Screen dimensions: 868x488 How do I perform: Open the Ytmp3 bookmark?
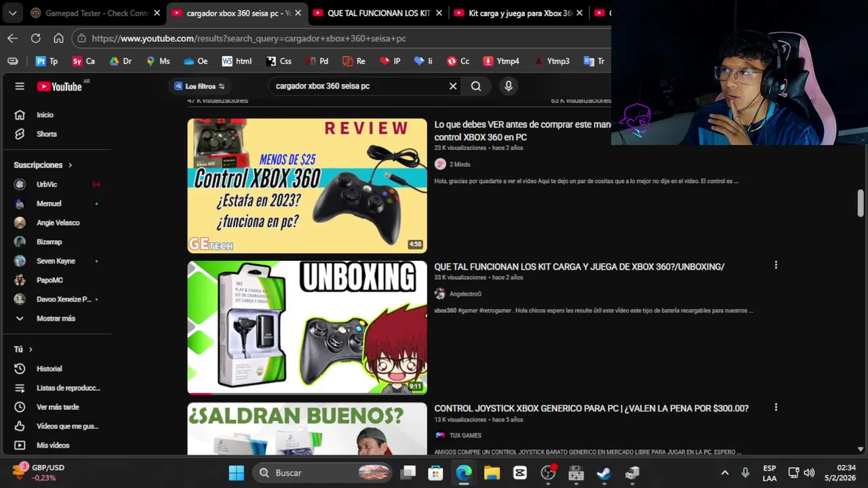[552, 61]
